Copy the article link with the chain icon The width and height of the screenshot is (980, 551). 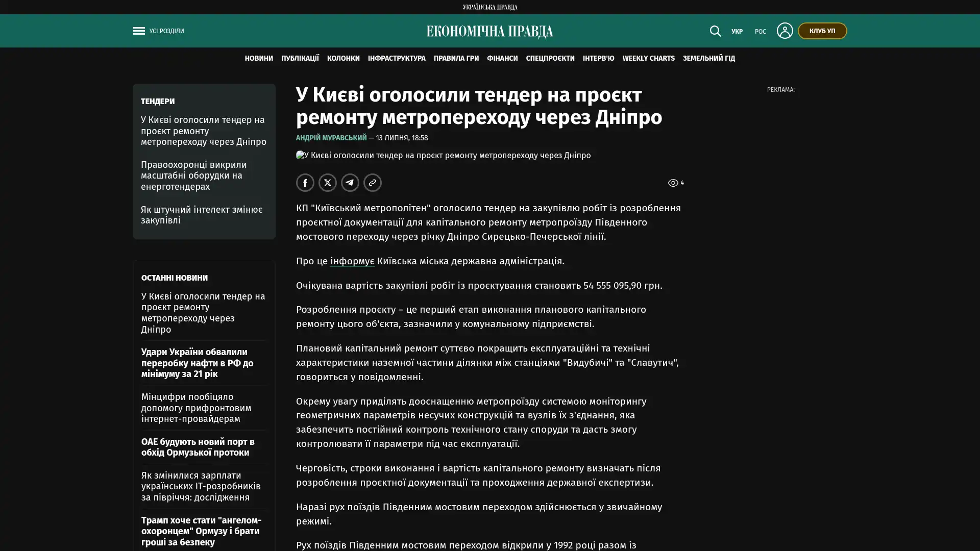(x=373, y=183)
